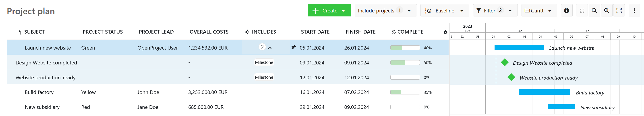Click pin icon beside Launch new website start date
This screenshot has height=116, width=644.
(x=293, y=47)
